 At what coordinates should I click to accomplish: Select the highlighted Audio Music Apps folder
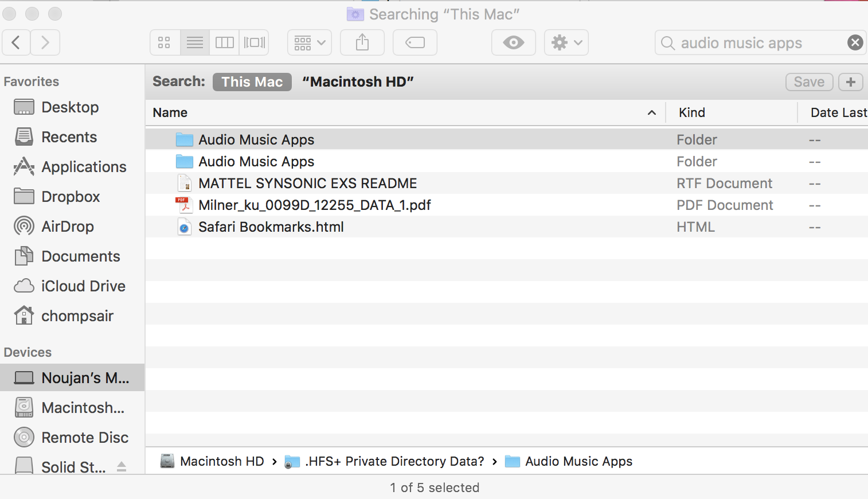pyautogui.click(x=507, y=139)
